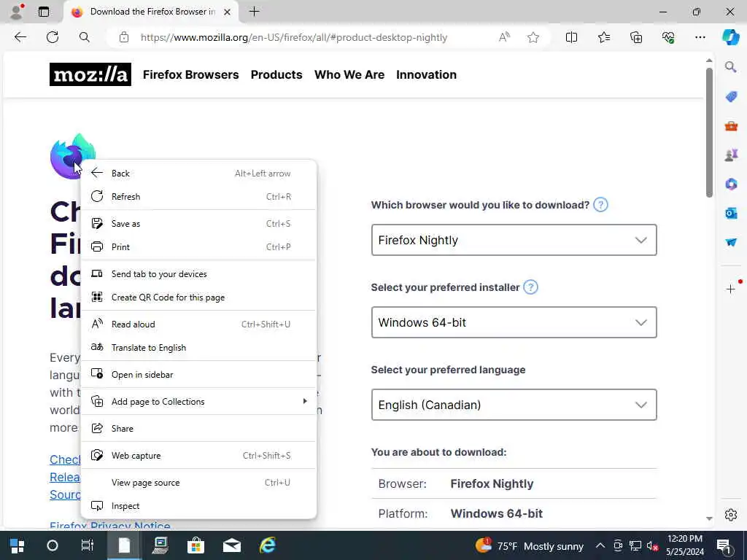
Task: Open sidebar Outlook icon
Action: pyautogui.click(x=731, y=213)
